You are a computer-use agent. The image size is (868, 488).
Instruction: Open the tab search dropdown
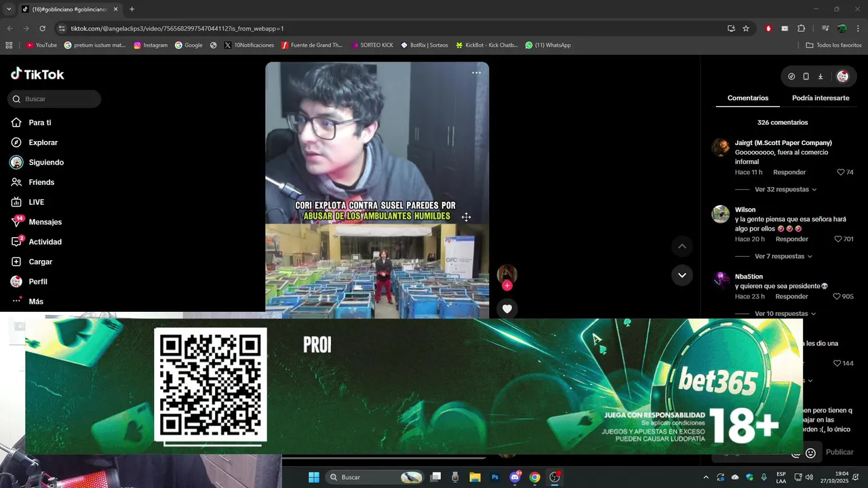(8, 9)
